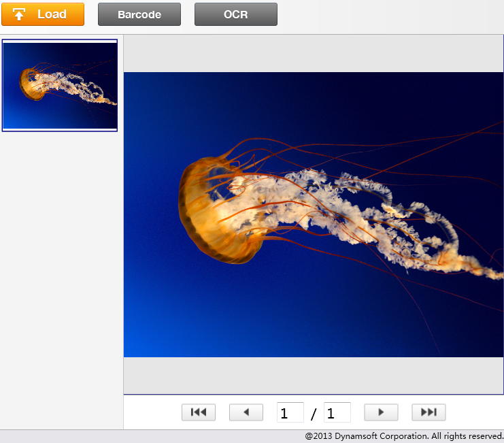Run OCR on the loaded image

235,14
